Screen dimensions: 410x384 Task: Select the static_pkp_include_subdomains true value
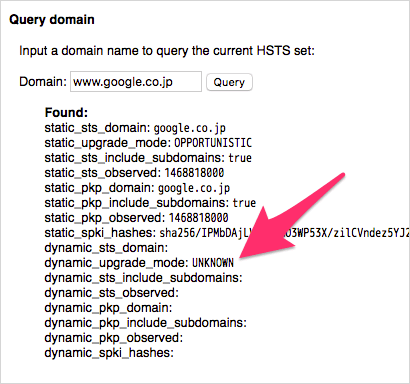[244, 203]
